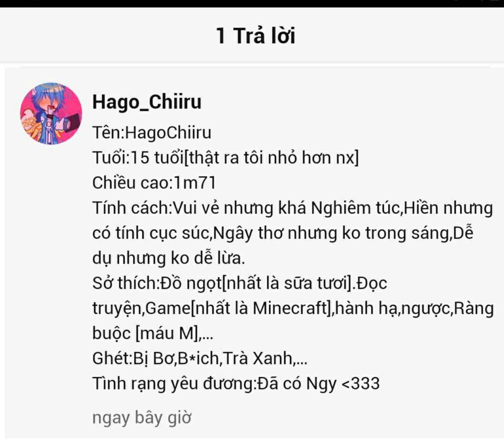The height and width of the screenshot is (442, 504).
Task: Select the "buộc [máu M],..." line
Action: coord(153,333)
